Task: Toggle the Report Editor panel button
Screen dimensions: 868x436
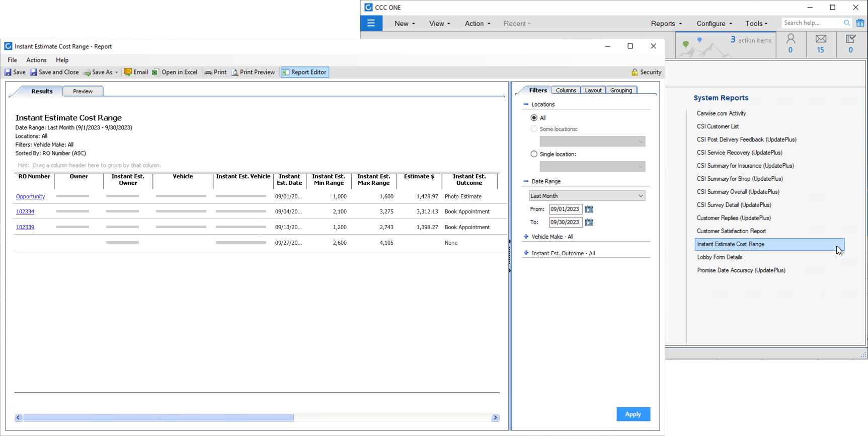Action: pos(305,72)
